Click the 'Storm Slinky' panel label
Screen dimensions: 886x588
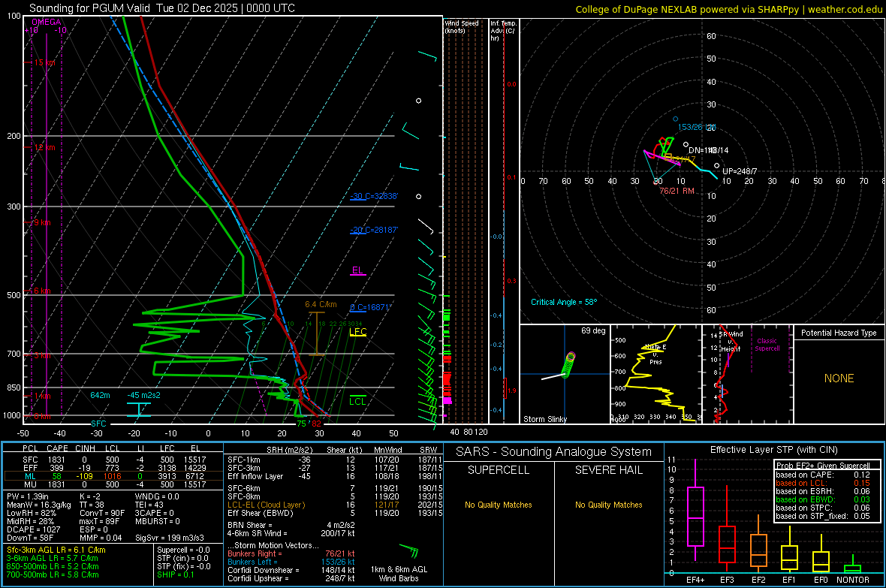tap(544, 419)
